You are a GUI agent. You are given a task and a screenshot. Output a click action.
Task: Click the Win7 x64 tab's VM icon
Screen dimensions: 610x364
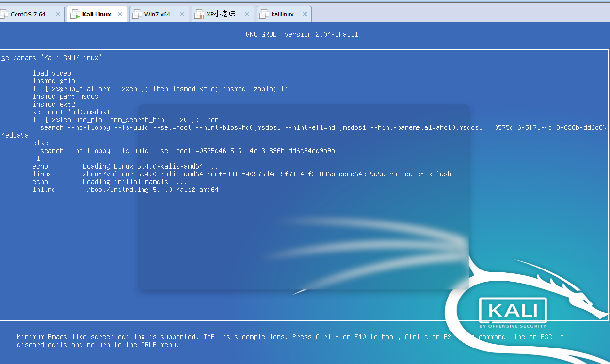pos(137,15)
